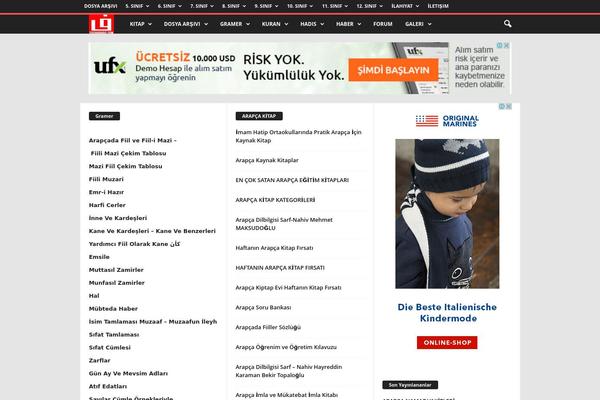Image resolution: width=600 pixels, height=400 pixels.
Task: Expand the 5. SINIF top menu
Action: pos(137,6)
